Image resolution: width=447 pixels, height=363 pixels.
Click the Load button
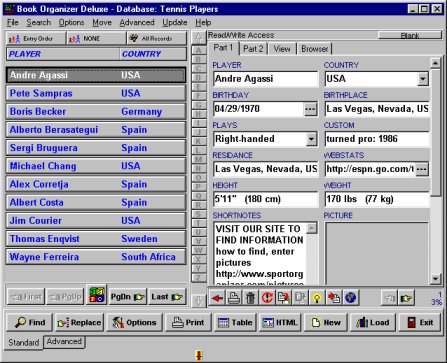pos(373,323)
